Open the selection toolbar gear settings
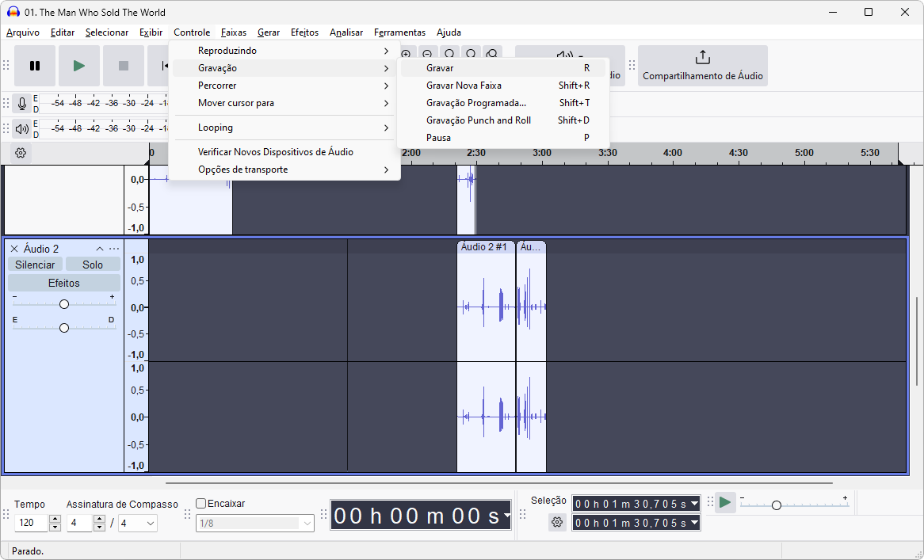The width and height of the screenshot is (924, 560). [557, 522]
